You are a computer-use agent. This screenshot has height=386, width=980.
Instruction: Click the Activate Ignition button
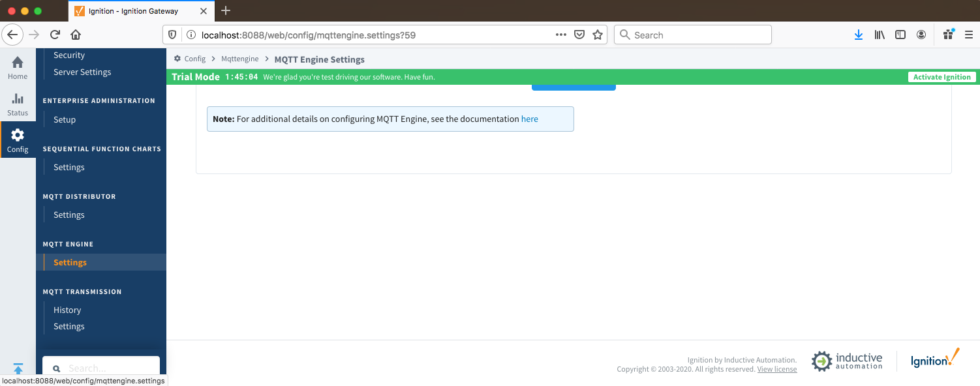point(942,77)
